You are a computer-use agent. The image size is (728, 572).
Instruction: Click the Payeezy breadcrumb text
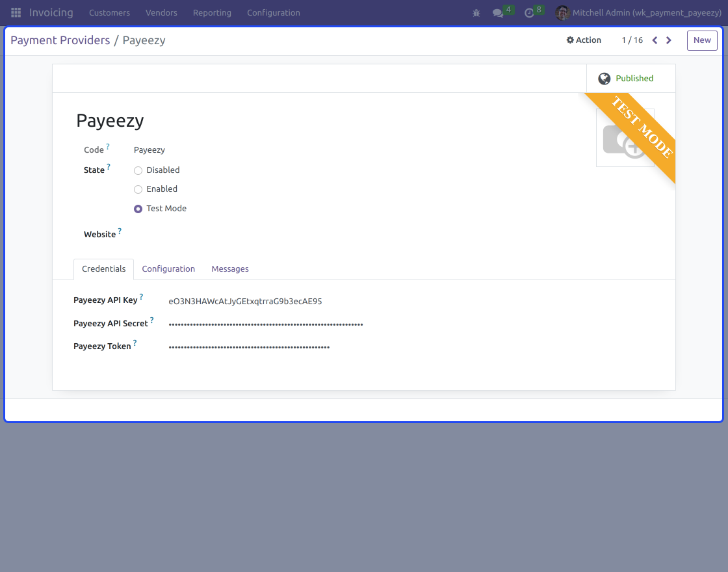pyautogui.click(x=144, y=40)
